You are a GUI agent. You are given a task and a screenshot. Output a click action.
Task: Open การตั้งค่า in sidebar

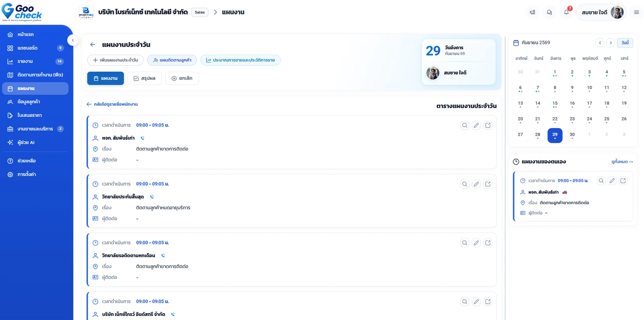[x=35, y=174]
